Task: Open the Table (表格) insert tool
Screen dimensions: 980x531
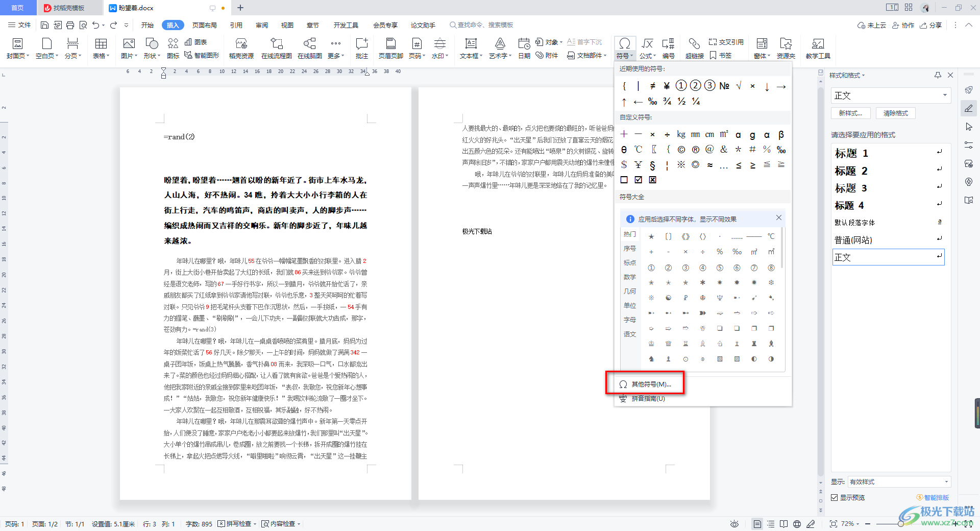Action: tap(101, 48)
